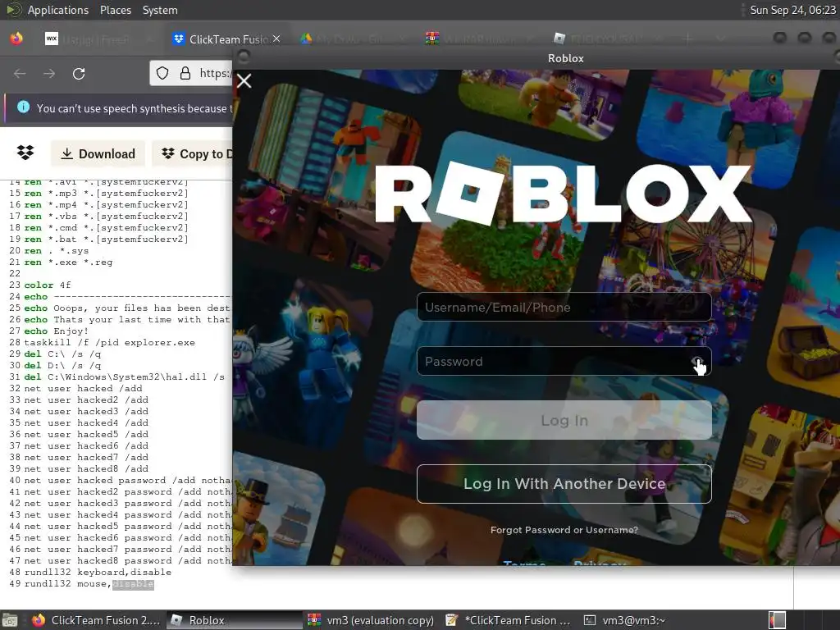This screenshot has height=630, width=840.
Task: View site security padlock info
Action: (185, 73)
